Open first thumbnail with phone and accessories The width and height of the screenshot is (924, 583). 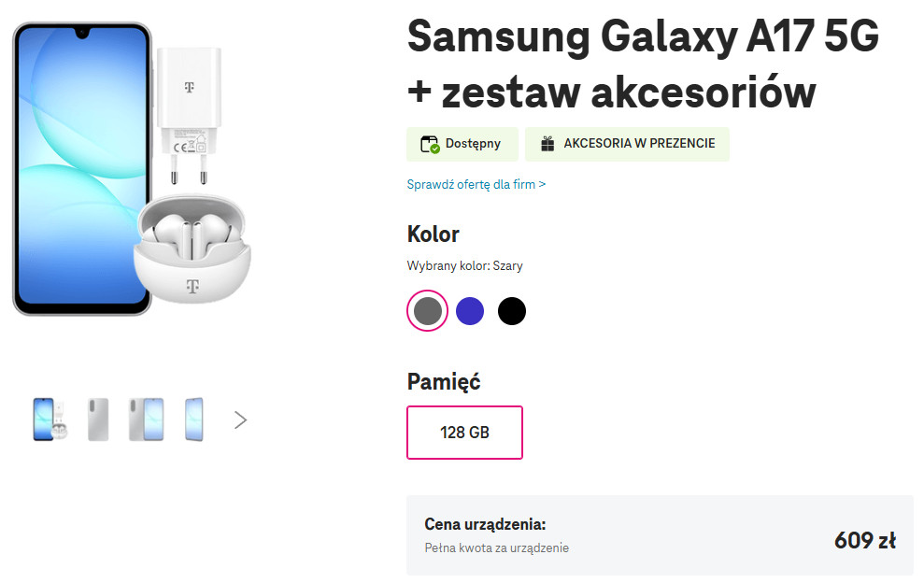(49, 419)
